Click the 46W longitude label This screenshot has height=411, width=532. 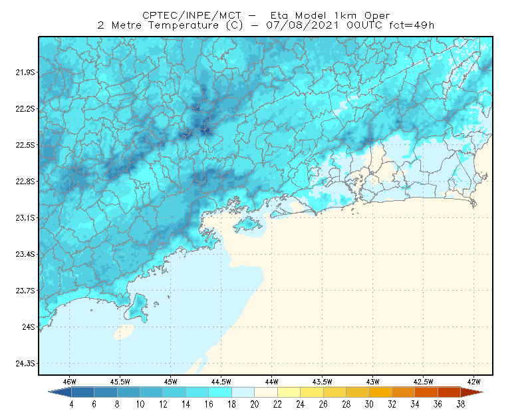point(70,382)
